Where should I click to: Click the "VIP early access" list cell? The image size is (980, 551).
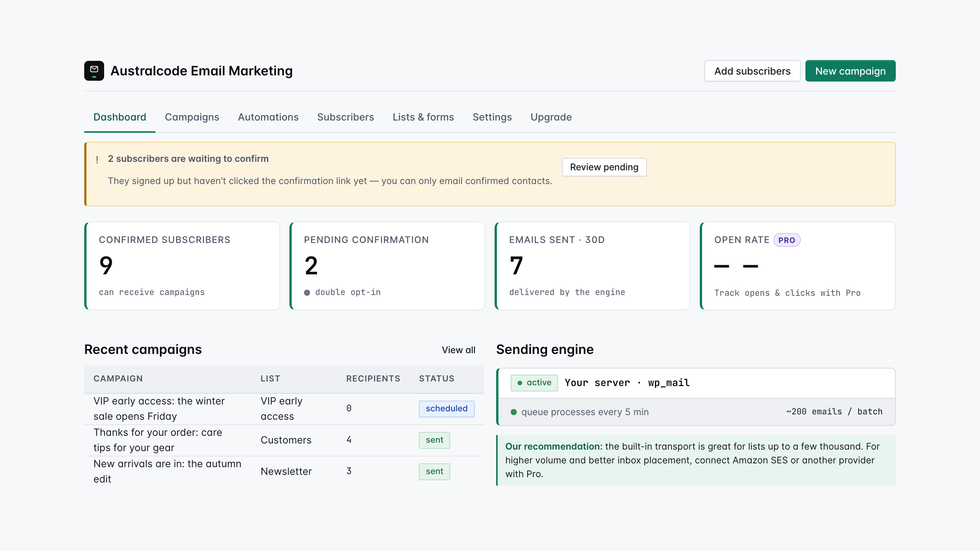point(281,409)
